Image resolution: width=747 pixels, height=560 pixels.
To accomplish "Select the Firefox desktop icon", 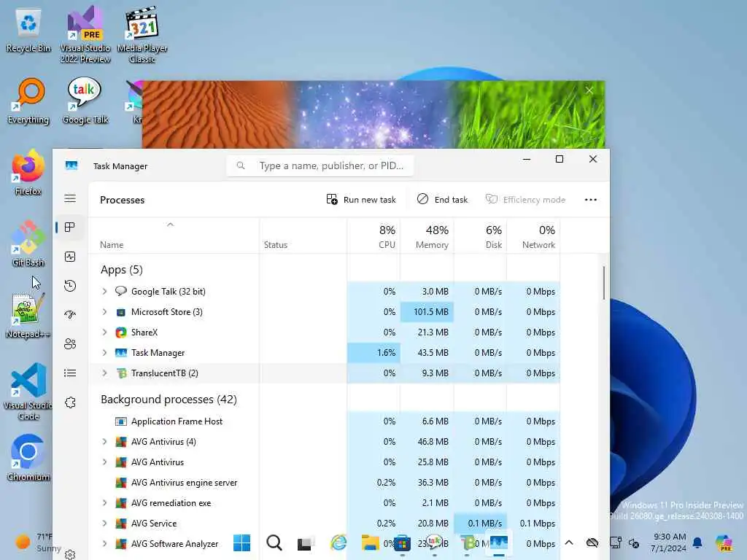I will [28, 173].
